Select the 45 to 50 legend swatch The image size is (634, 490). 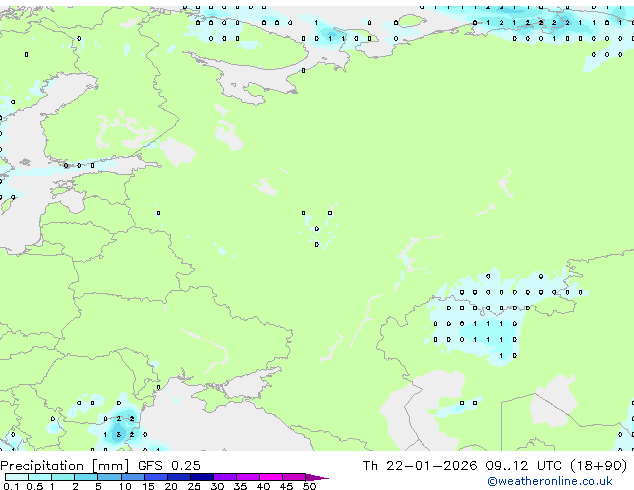click(x=294, y=477)
